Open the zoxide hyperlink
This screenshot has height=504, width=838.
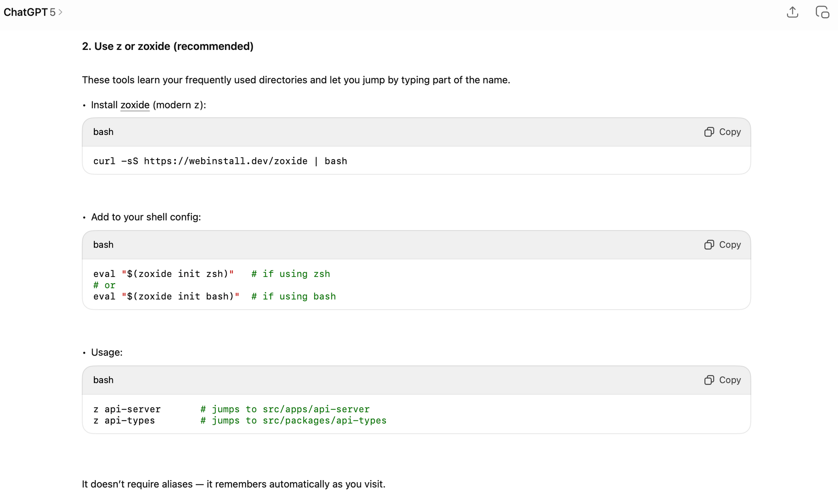pos(134,105)
